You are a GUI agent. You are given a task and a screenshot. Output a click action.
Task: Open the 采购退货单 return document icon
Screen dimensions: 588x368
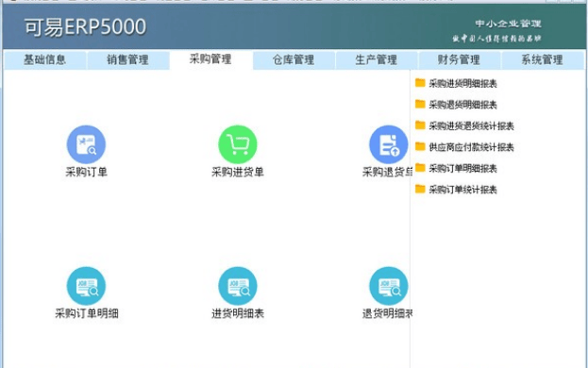tap(389, 144)
